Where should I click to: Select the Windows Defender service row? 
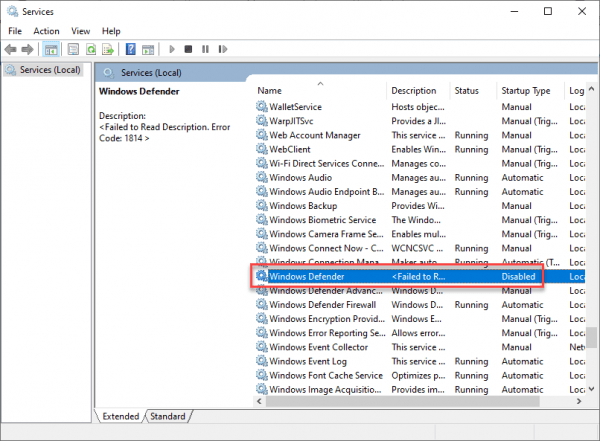tap(420, 276)
